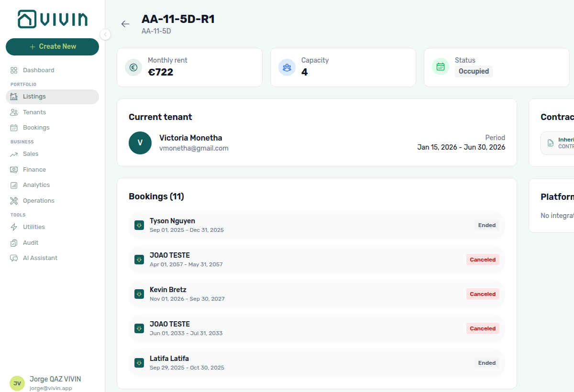Click the Operations tools icon
This screenshot has height=392, width=574.
pos(14,201)
